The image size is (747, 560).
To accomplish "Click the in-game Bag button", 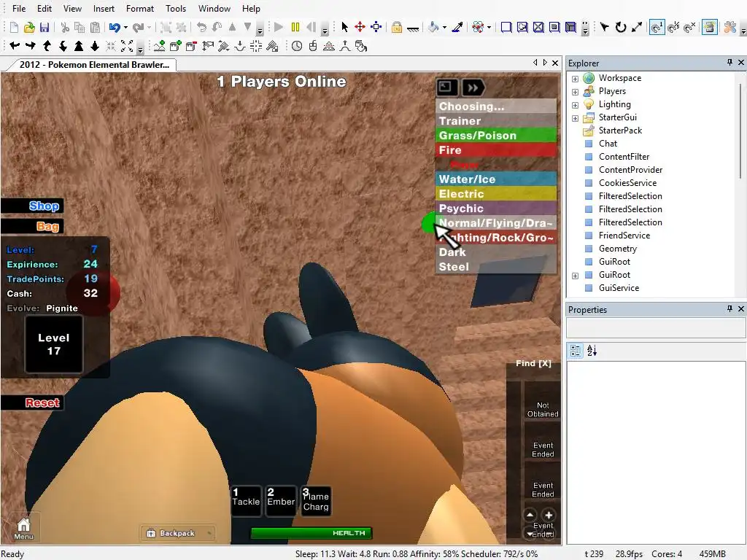I will (x=32, y=226).
